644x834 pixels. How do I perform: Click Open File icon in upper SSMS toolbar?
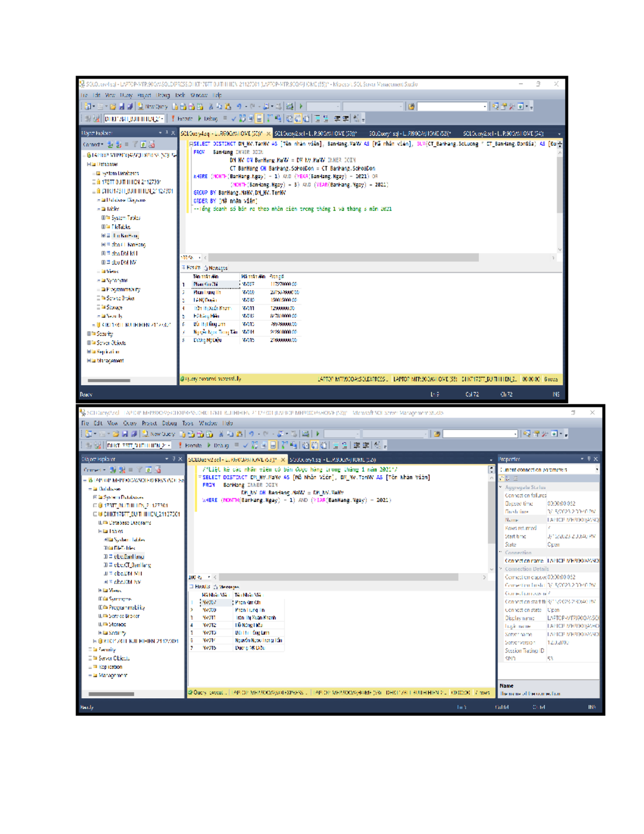(113, 107)
